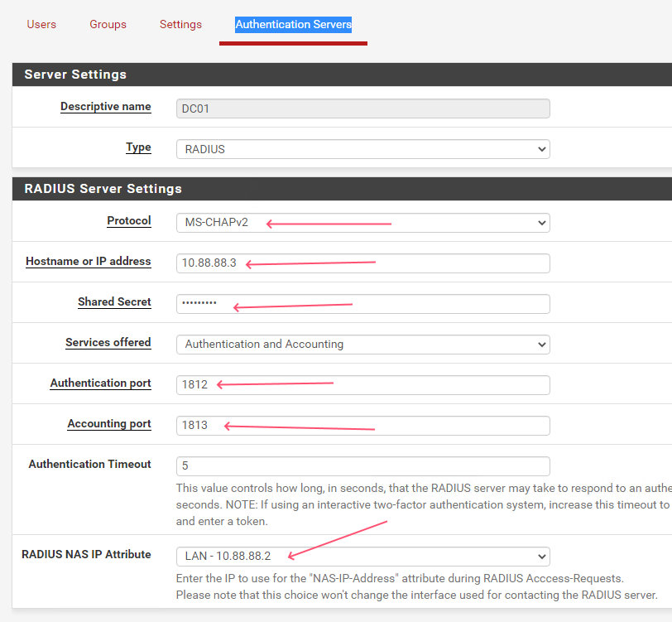Expand the RADIUS NAS IP Attribute dropdown
The image size is (672, 622).
tap(362, 556)
